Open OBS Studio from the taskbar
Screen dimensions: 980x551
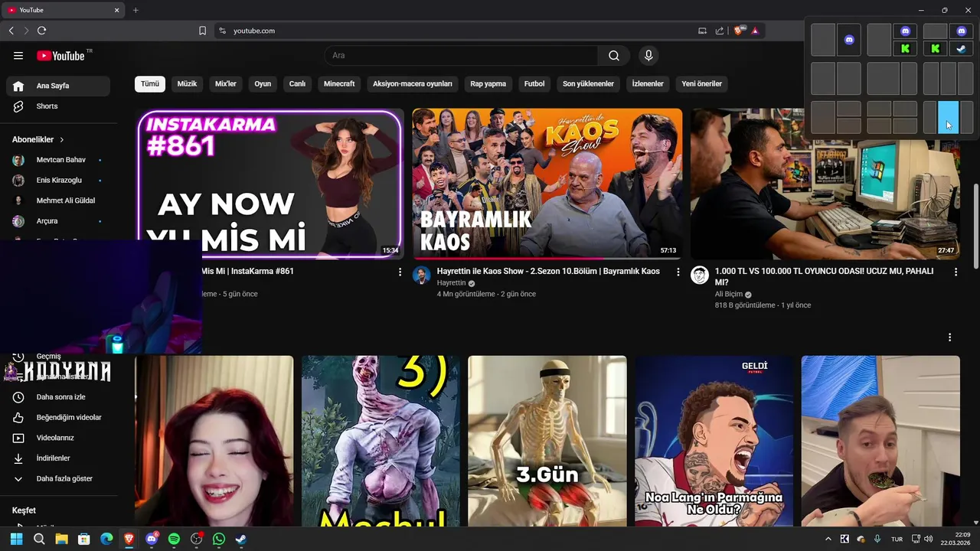click(x=197, y=539)
